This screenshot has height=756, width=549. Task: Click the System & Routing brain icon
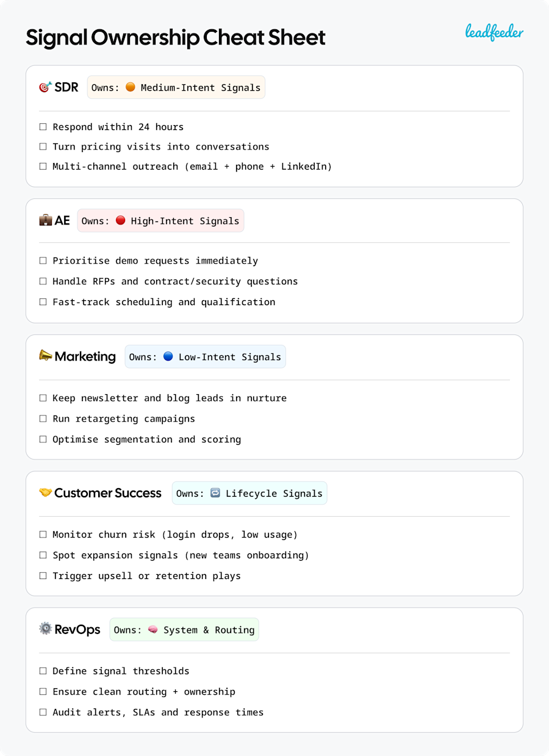152,630
